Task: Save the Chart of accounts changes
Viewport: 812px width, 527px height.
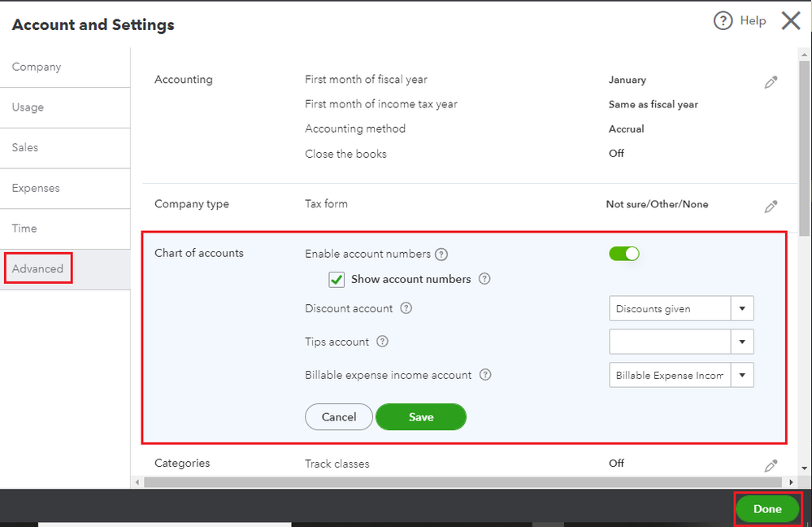Action: [421, 416]
